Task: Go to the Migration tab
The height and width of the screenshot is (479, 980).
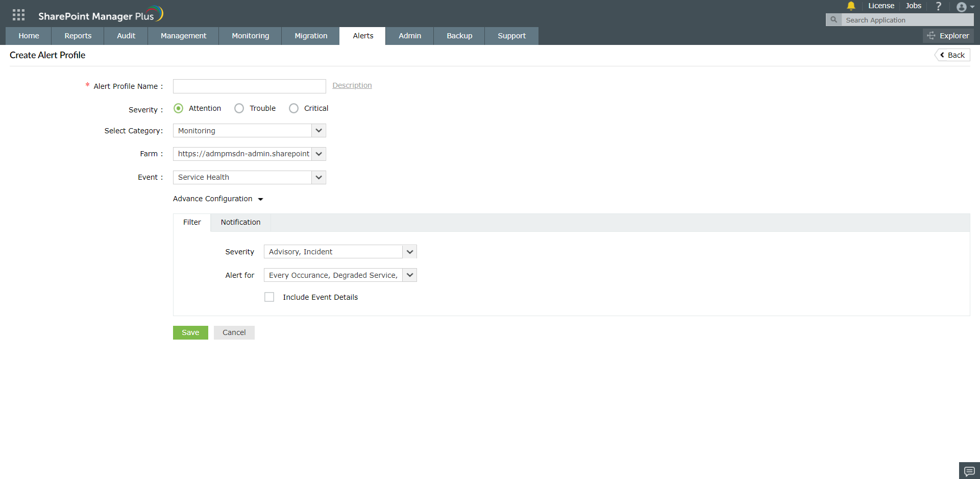Action: pyautogui.click(x=311, y=36)
